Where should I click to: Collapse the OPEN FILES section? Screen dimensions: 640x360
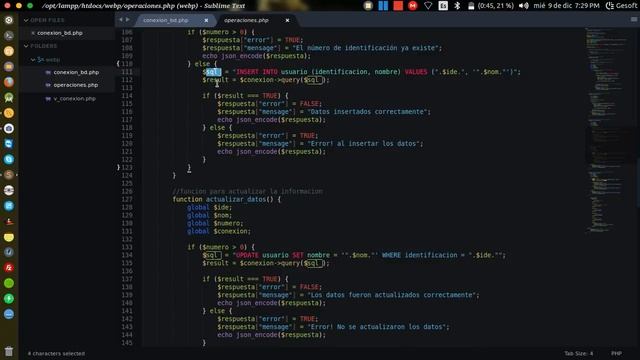point(26,20)
